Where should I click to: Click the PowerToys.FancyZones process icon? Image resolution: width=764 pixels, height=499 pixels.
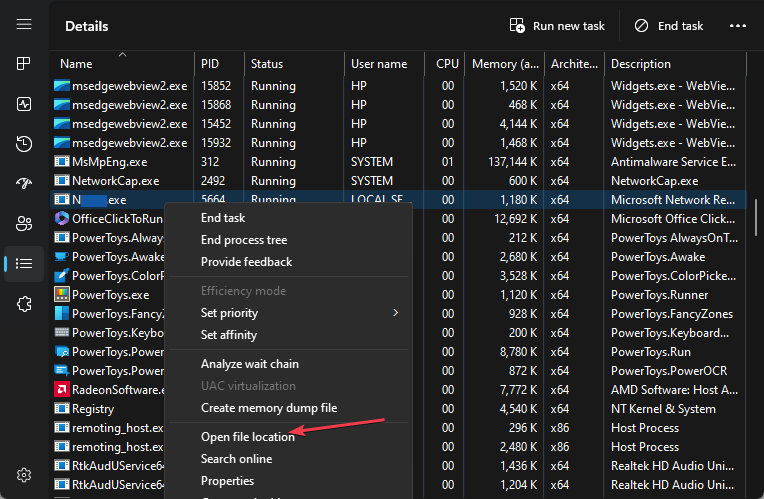click(61, 314)
